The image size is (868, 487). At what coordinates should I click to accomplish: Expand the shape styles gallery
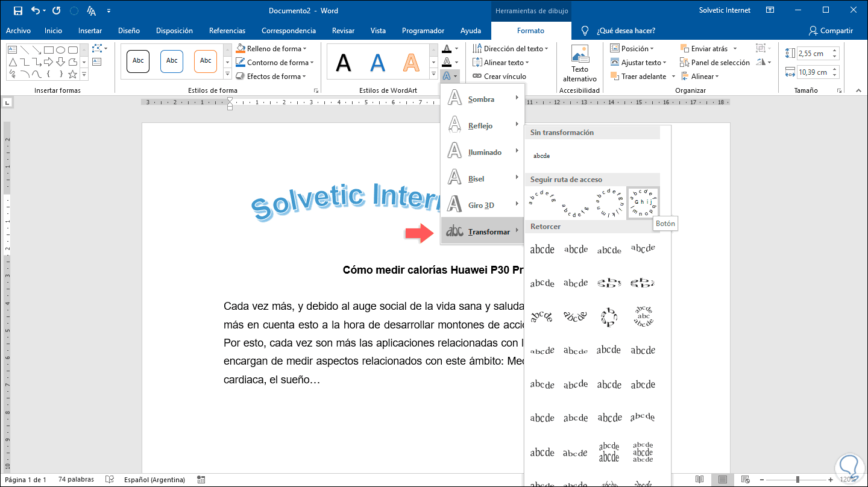point(227,74)
